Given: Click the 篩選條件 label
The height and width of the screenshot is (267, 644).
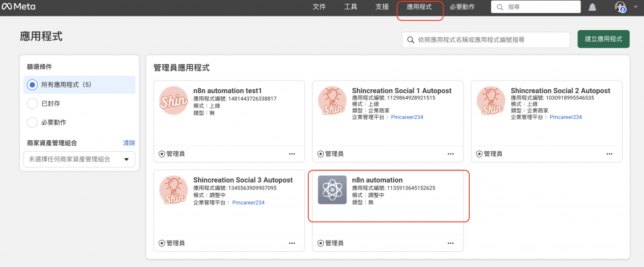Looking at the screenshot, I should pos(40,66).
